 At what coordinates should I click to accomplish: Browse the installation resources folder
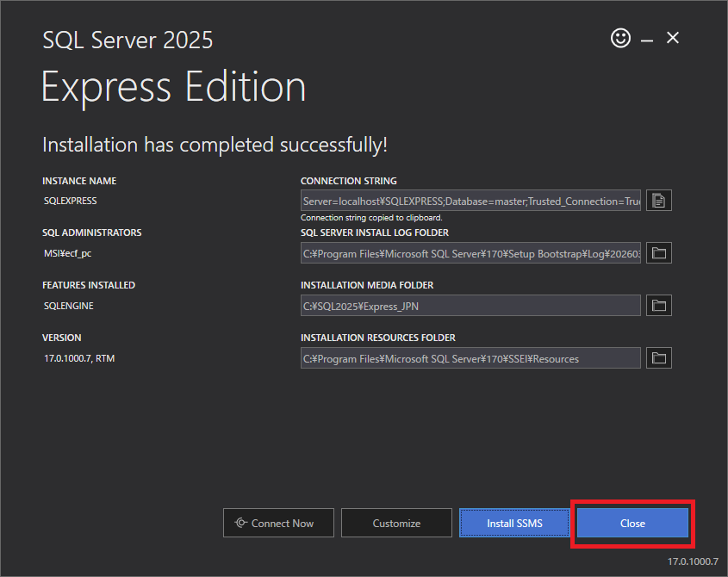659,358
